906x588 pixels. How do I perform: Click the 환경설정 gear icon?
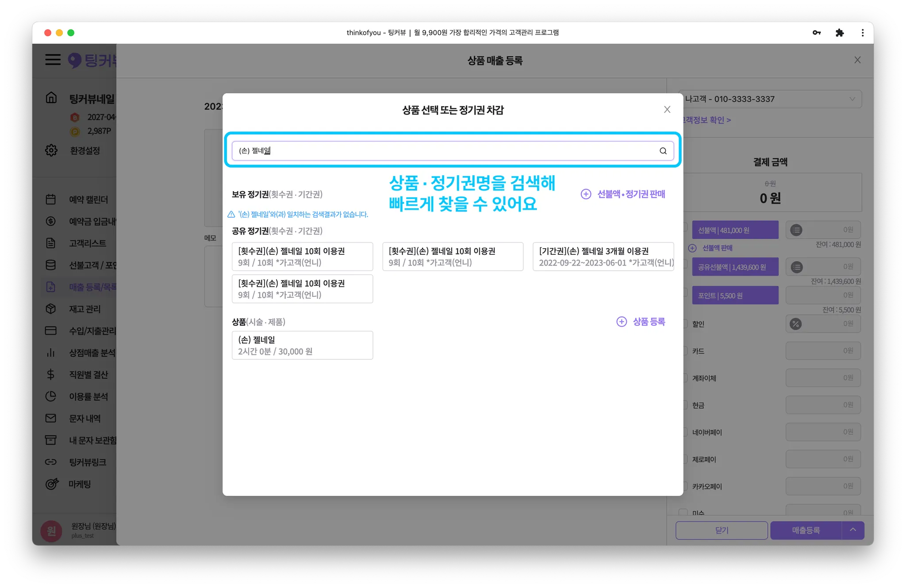tap(51, 150)
